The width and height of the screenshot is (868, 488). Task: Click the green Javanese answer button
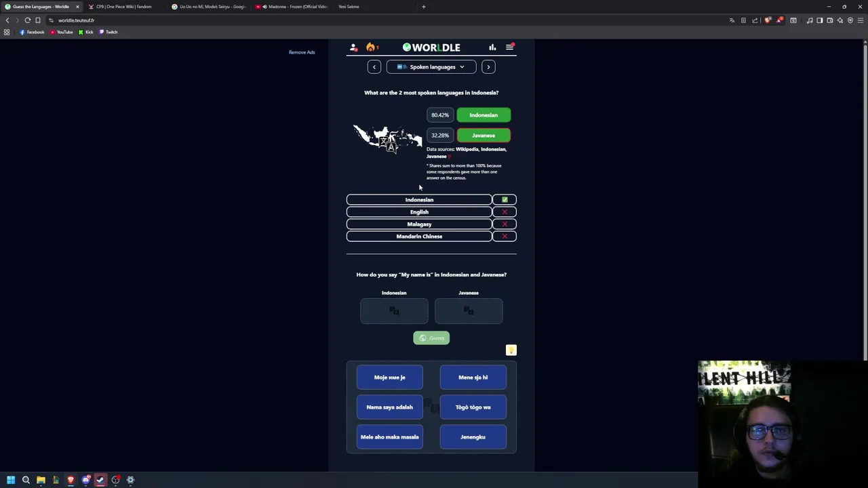pyautogui.click(x=484, y=136)
